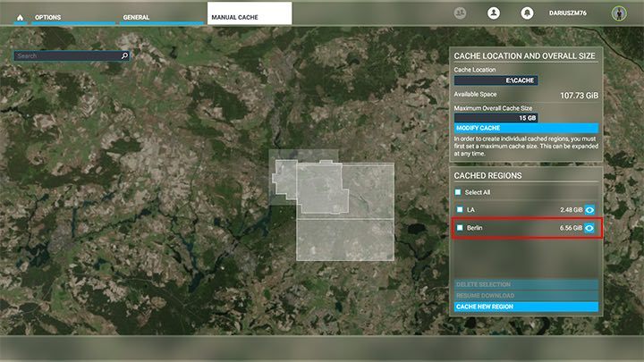The image size is (644, 362).
Task: Click the E:\CACHE location field
Action: tap(496, 80)
